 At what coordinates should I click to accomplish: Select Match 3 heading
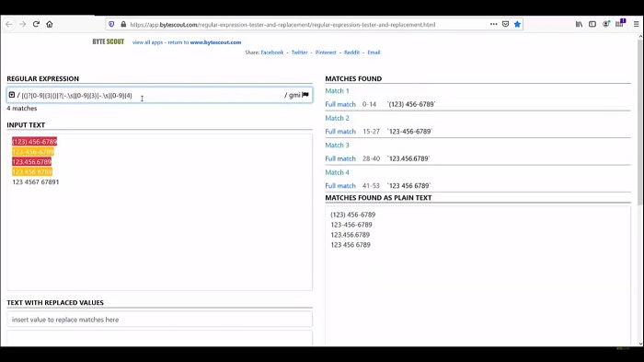pos(338,146)
